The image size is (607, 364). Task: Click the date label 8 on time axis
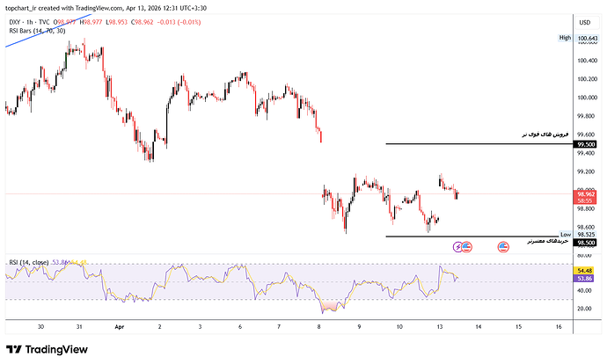(x=319, y=327)
